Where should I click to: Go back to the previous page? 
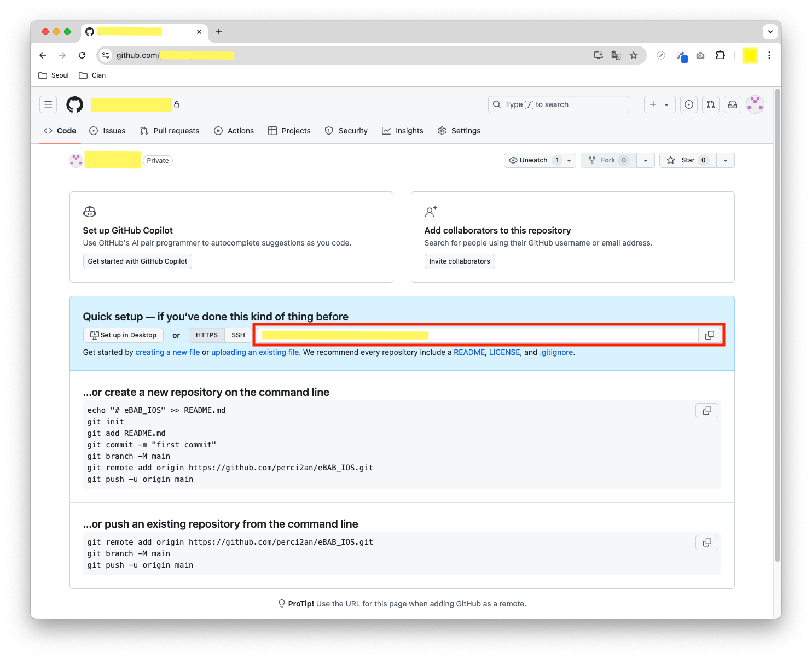43,55
